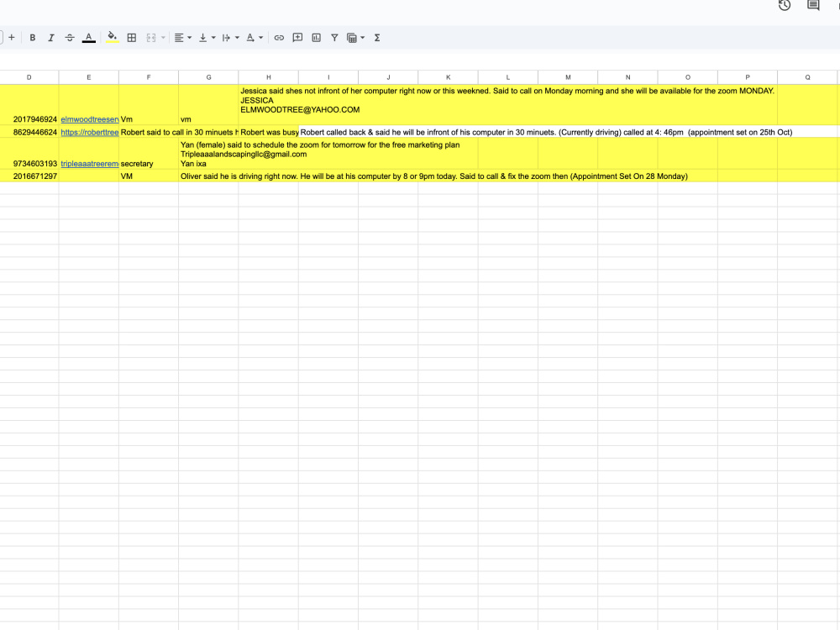Select the "secretary" cell

tap(149, 154)
